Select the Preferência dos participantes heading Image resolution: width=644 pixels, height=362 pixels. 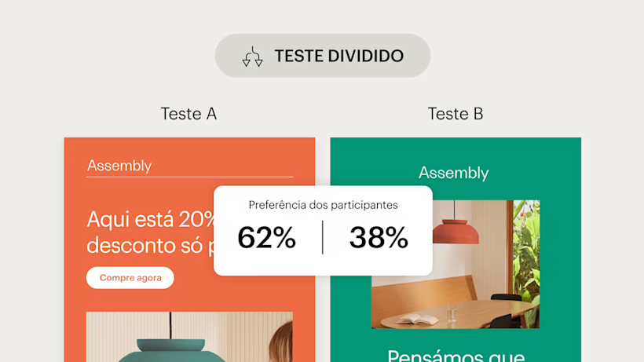323,205
